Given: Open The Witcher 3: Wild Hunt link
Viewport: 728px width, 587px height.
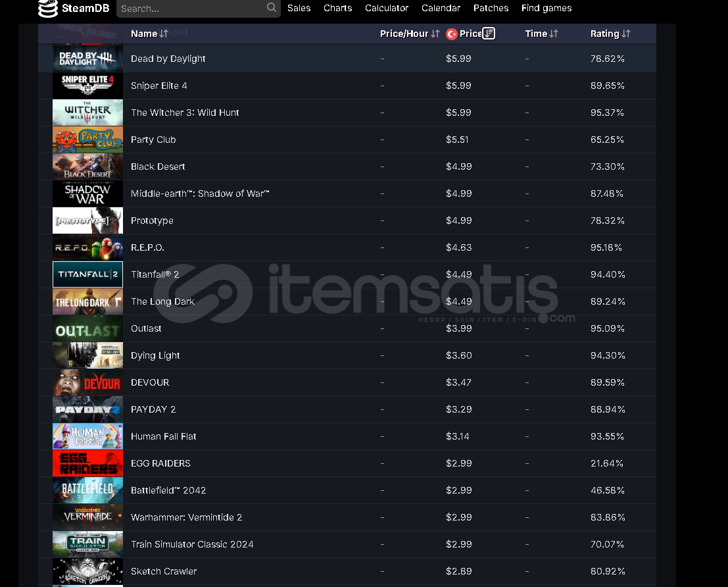Looking at the screenshot, I should pos(185,113).
